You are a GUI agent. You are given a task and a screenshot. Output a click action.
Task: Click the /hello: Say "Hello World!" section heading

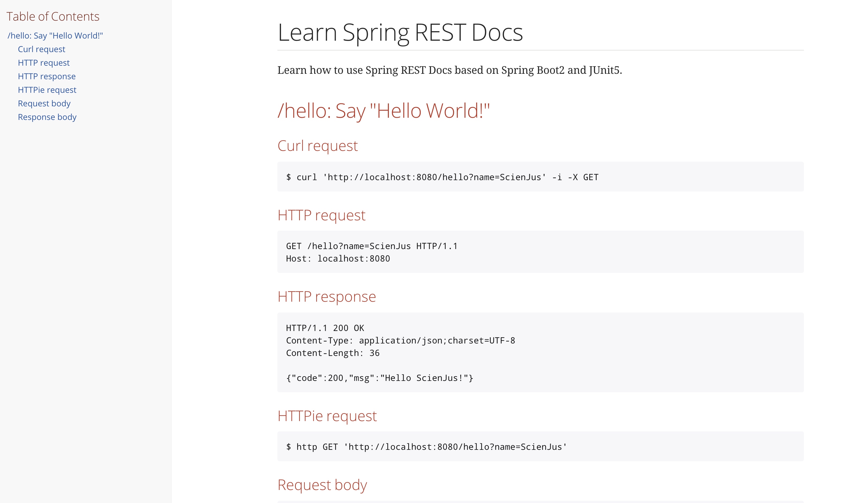click(x=384, y=111)
